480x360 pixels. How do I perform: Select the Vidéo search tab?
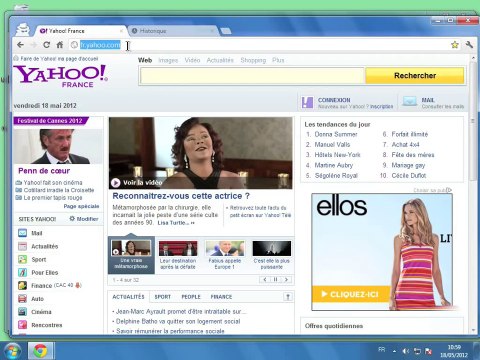(x=192, y=60)
